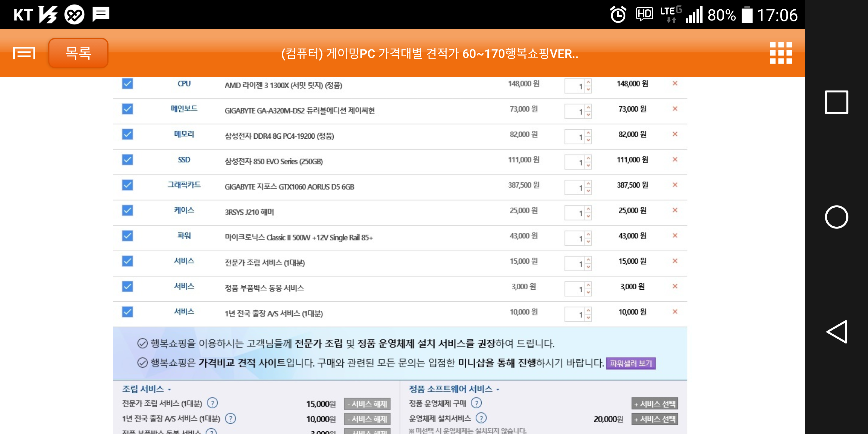
Task: Select the 삼성전자 850 EVO Series product name
Action: click(274, 162)
